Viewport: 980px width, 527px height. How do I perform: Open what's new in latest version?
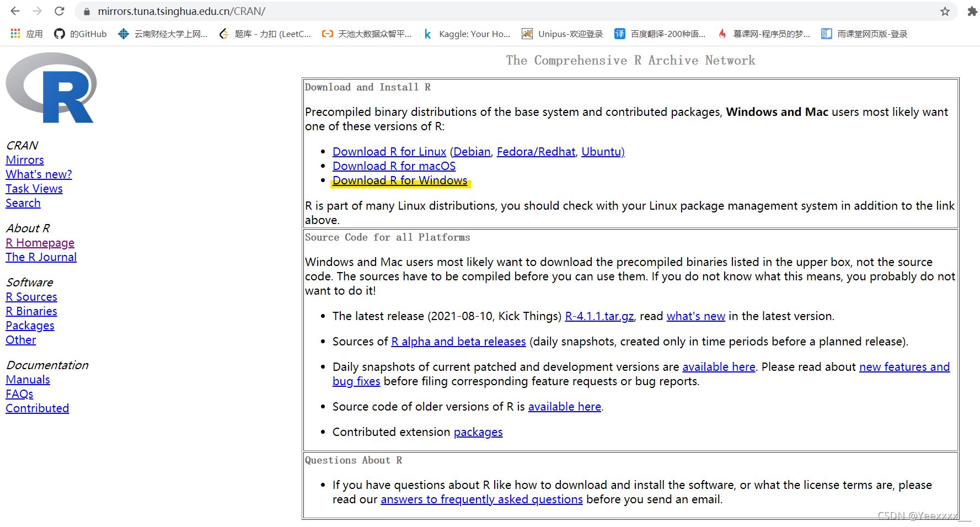coord(696,316)
